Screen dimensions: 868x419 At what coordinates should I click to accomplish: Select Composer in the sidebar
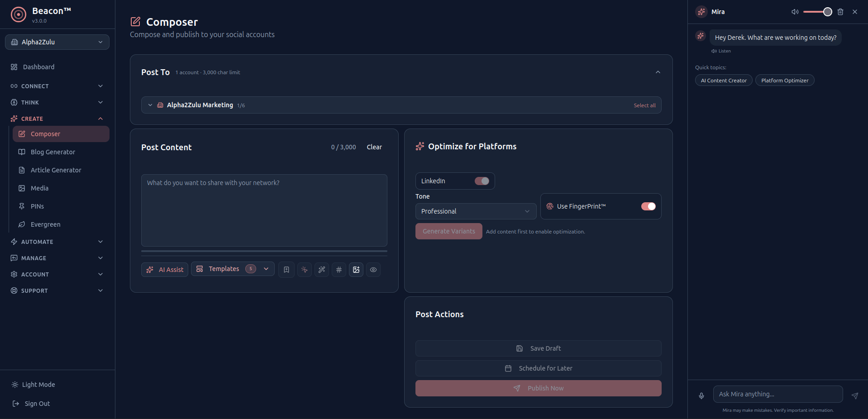coord(61,134)
